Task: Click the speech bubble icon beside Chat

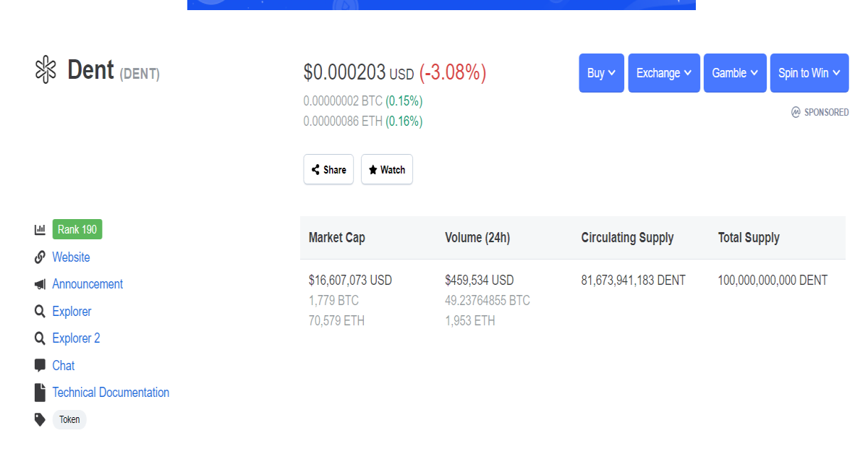Action: click(40, 365)
